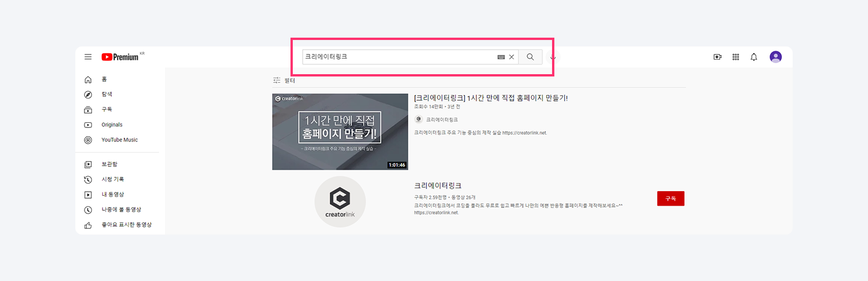The height and width of the screenshot is (281, 868).
Task: Open the hamburger guide menu
Action: click(x=88, y=57)
